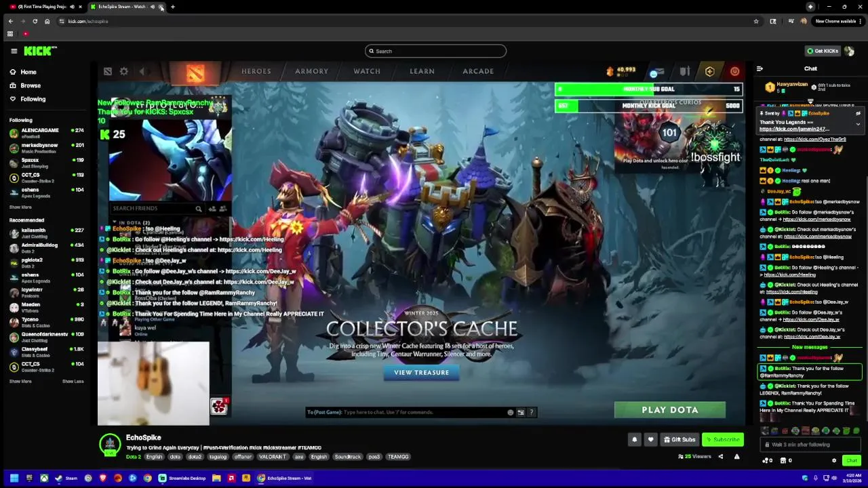Click Dota 2 WATCH tab in stream

[x=367, y=71]
